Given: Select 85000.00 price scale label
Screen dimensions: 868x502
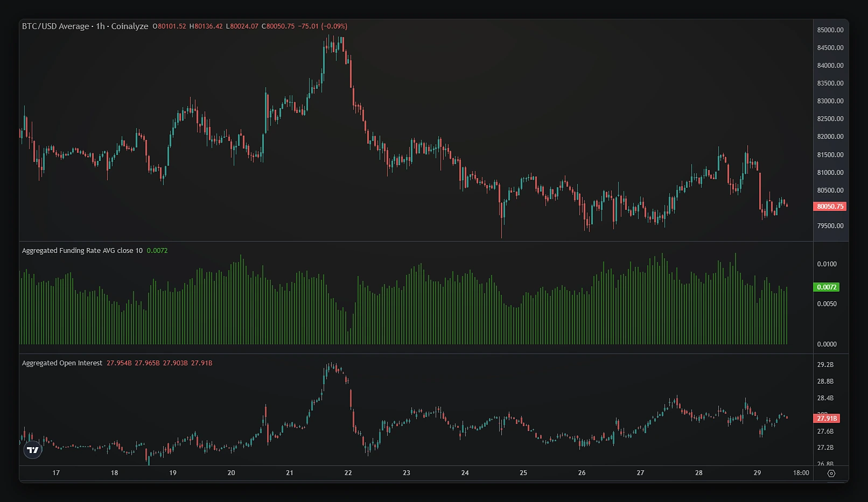Looking at the screenshot, I should pyautogui.click(x=830, y=30).
